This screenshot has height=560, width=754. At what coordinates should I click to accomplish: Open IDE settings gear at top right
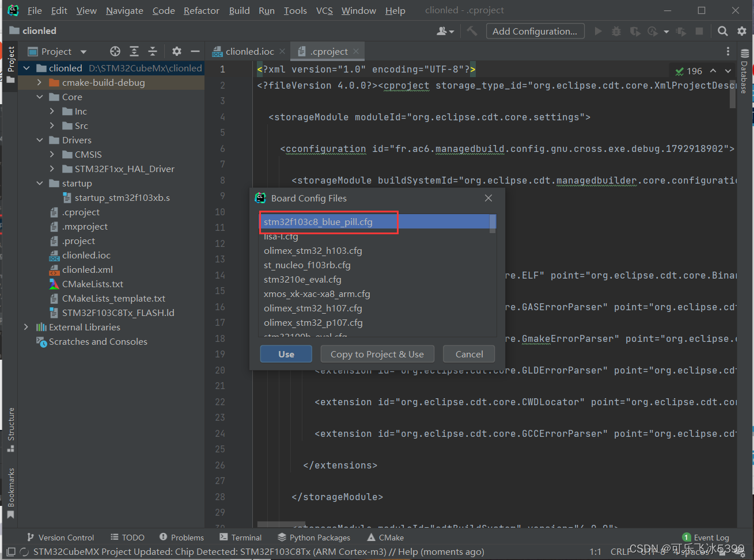(742, 31)
